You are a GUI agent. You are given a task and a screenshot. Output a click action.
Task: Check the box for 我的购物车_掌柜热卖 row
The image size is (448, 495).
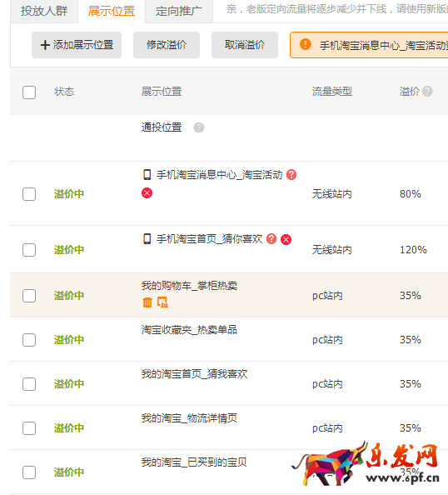click(x=29, y=296)
